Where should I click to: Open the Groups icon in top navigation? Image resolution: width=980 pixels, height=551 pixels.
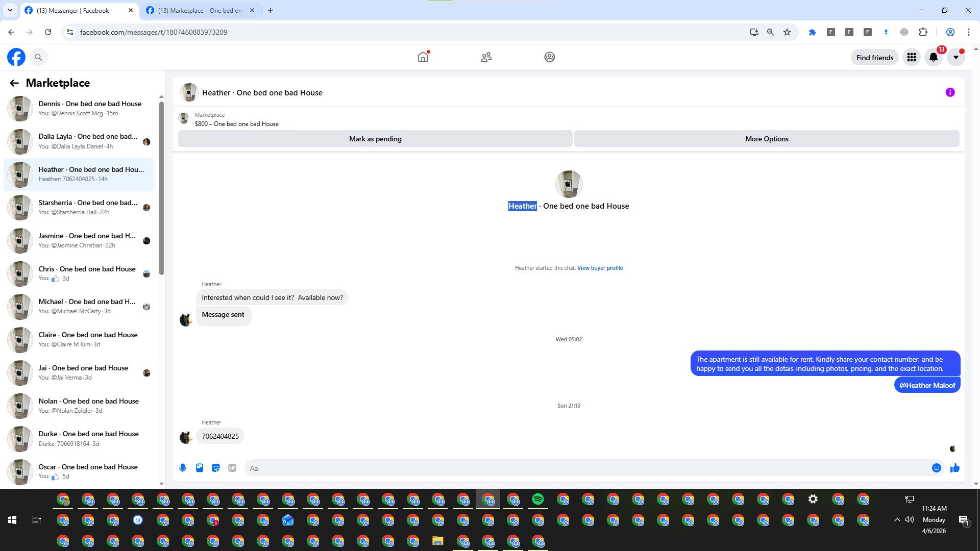pyautogui.click(x=550, y=57)
